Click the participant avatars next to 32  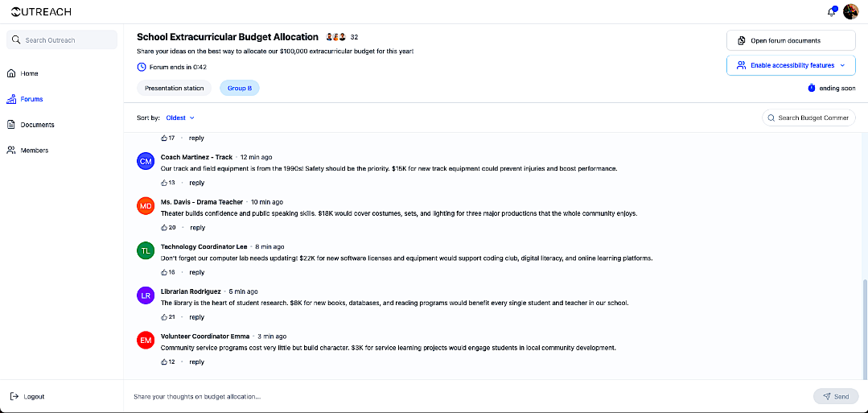(335, 37)
